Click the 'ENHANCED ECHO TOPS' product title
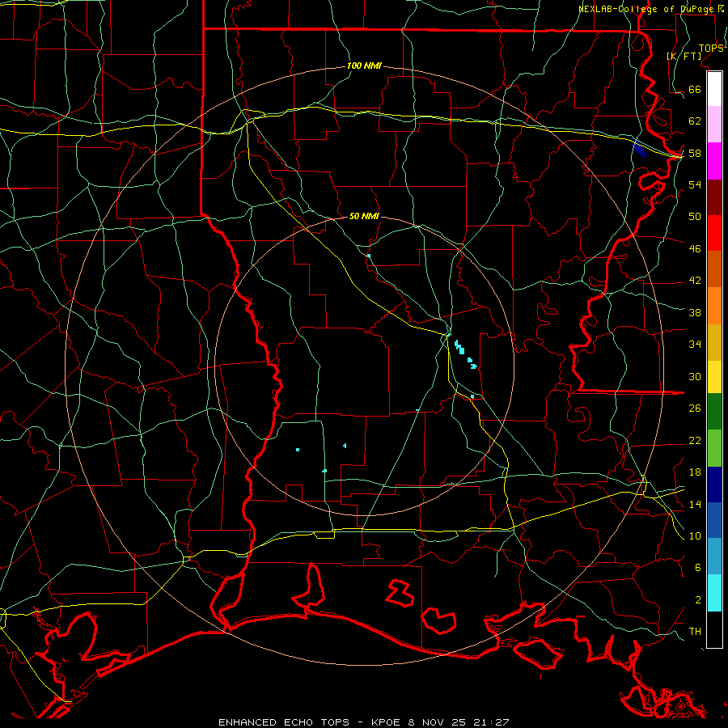Screen dimensions: 728x728 pyautogui.click(x=284, y=722)
